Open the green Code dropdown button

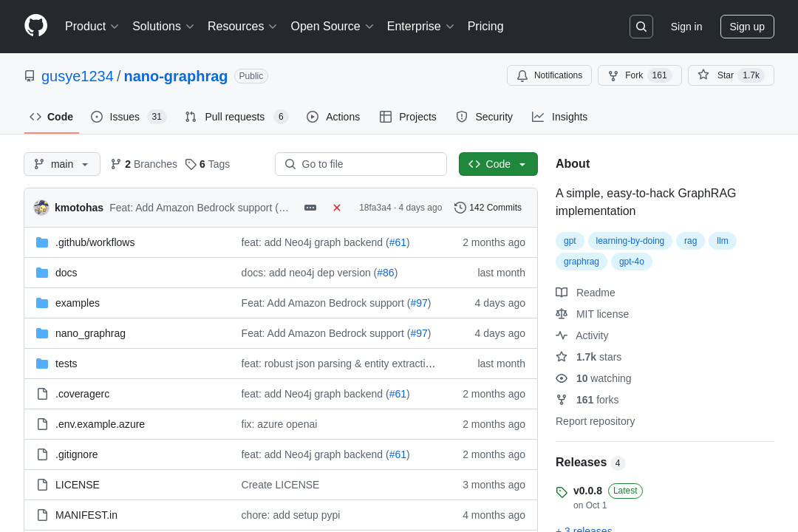[x=498, y=164]
